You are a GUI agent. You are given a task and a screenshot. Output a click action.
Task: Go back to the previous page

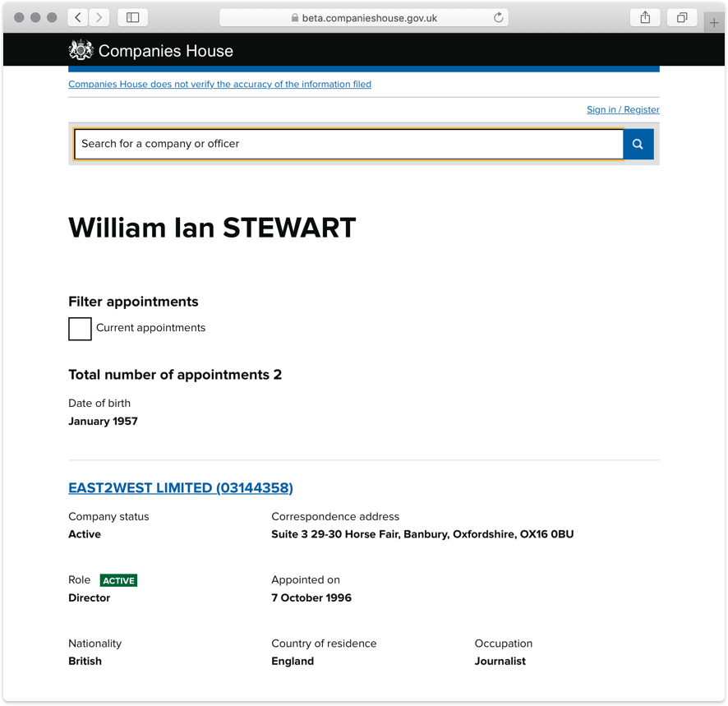coord(78,17)
